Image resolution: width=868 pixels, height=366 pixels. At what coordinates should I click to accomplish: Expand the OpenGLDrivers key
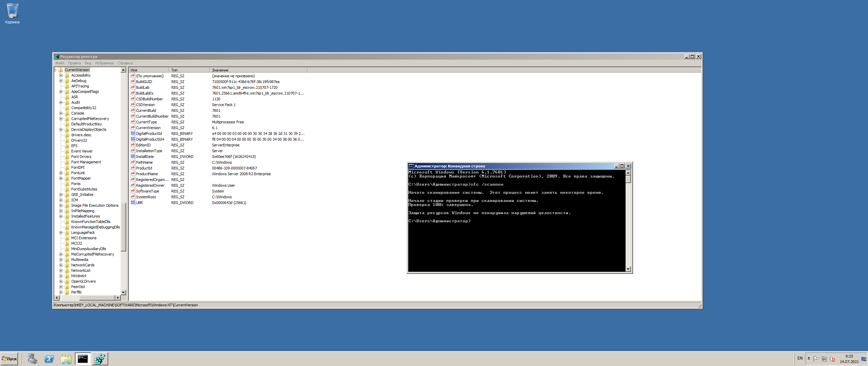(x=61, y=281)
